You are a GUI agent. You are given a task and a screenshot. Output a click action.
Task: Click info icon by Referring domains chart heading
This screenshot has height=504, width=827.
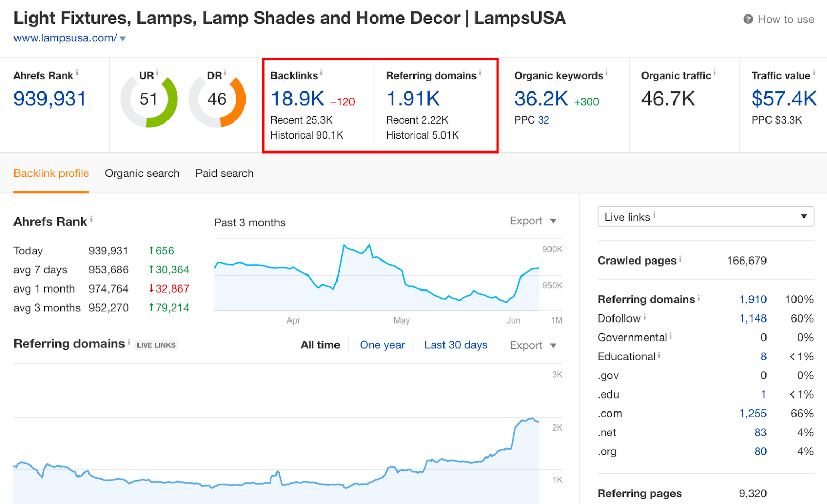point(129,341)
